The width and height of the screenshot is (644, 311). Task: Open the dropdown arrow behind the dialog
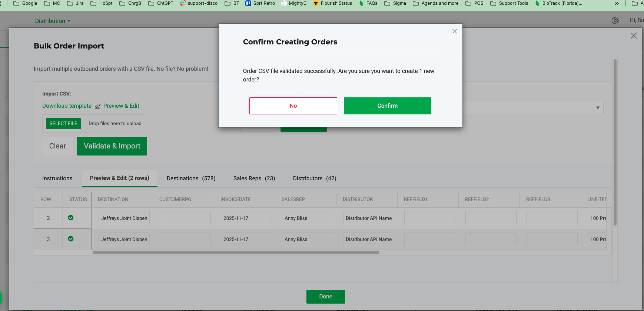pyautogui.click(x=598, y=108)
